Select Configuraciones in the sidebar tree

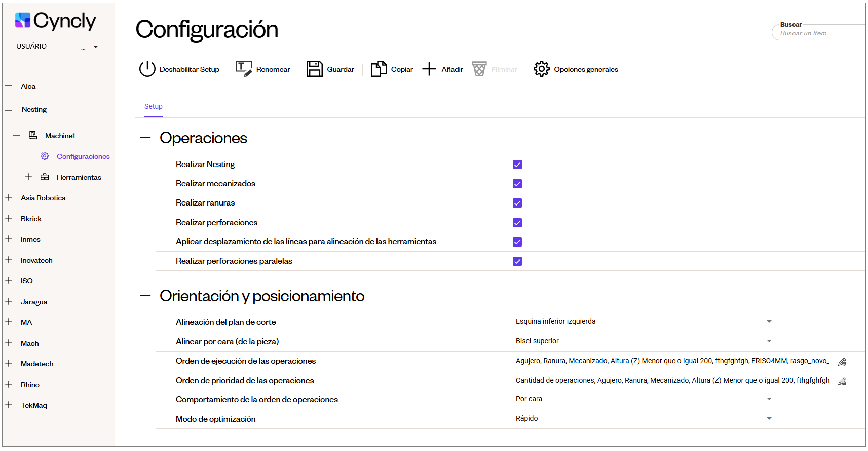[x=83, y=156]
